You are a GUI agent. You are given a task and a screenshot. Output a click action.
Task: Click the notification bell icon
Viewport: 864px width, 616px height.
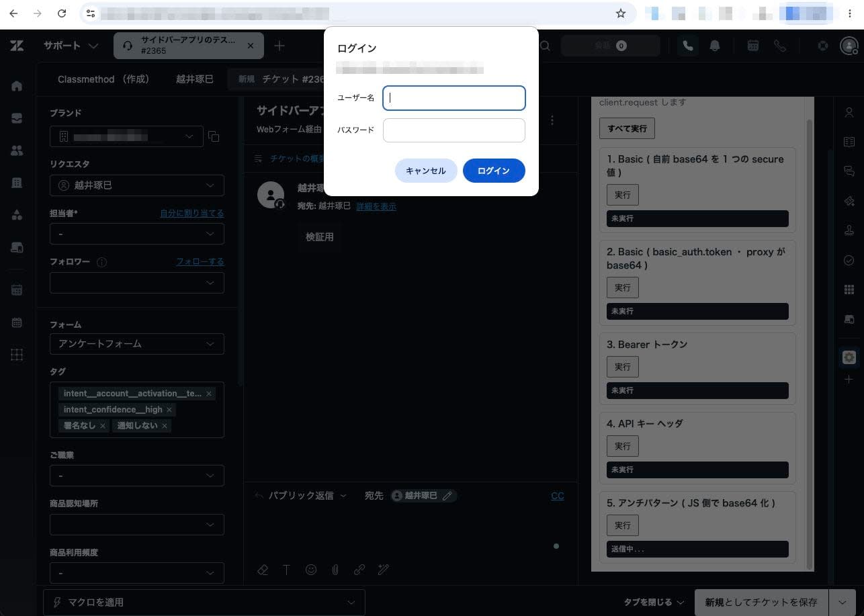(715, 46)
